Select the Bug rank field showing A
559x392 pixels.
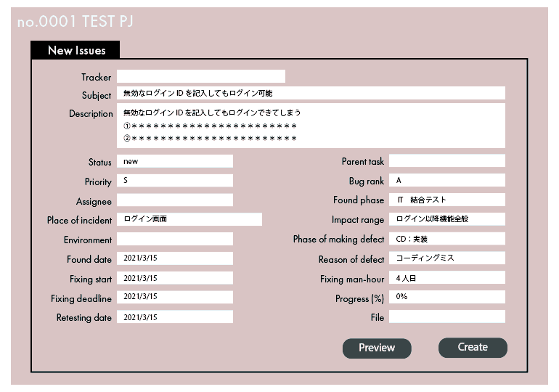pyautogui.click(x=446, y=181)
